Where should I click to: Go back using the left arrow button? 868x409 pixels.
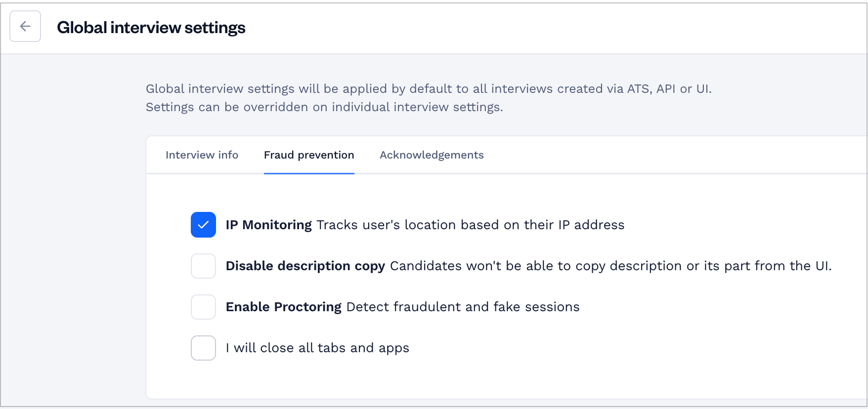point(25,26)
